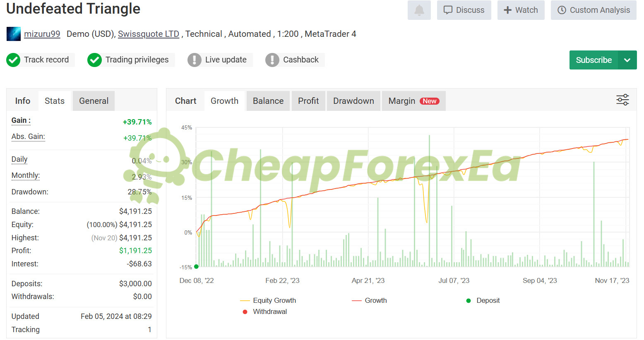The image size is (644, 340).
Task: Click Track record green checkmark icon
Action: pyautogui.click(x=13, y=60)
